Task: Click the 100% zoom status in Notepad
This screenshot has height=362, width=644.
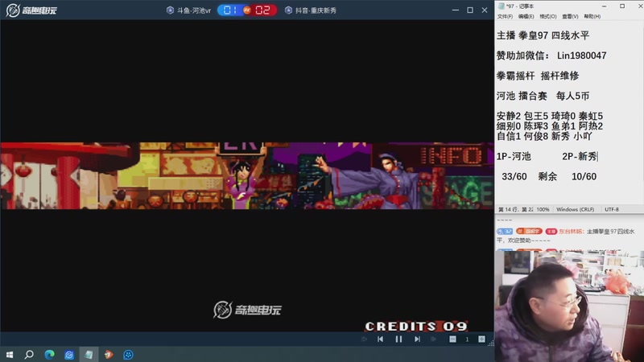Action: [x=543, y=209]
